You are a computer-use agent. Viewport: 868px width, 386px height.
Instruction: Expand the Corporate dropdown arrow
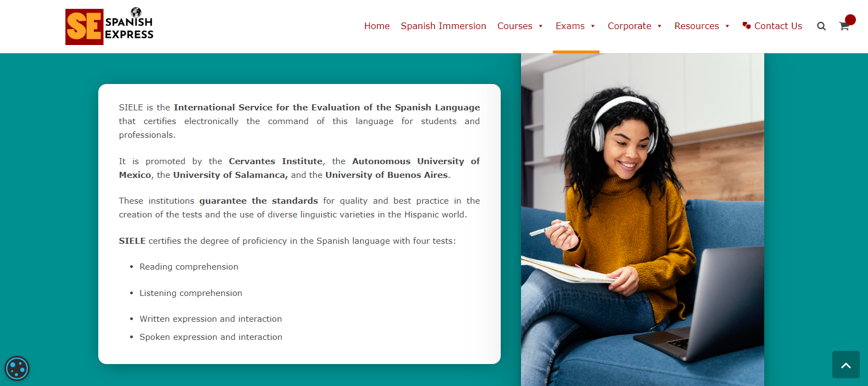[x=659, y=26]
